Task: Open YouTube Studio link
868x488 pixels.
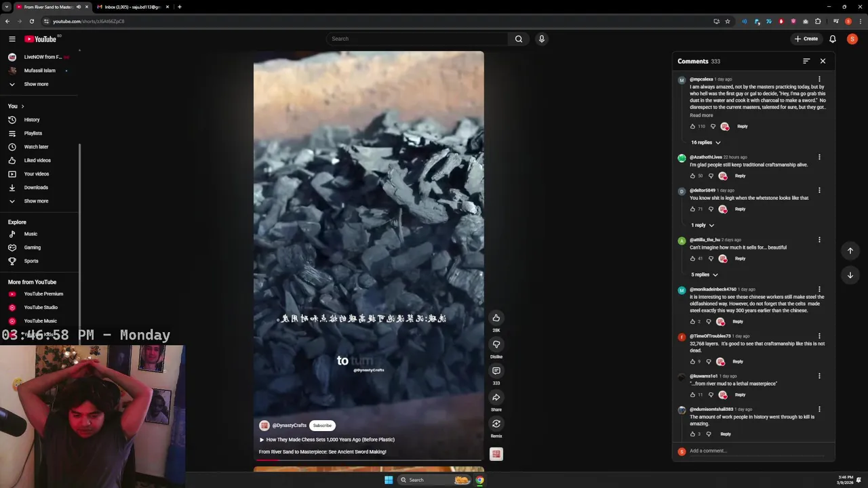Action: (41, 308)
